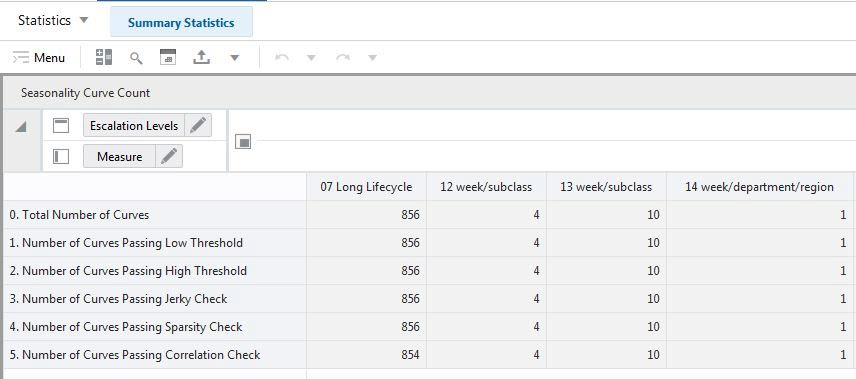Select the 07 Long Lifecycle column header
The height and width of the screenshot is (379, 856).
pyautogui.click(x=366, y=187)
